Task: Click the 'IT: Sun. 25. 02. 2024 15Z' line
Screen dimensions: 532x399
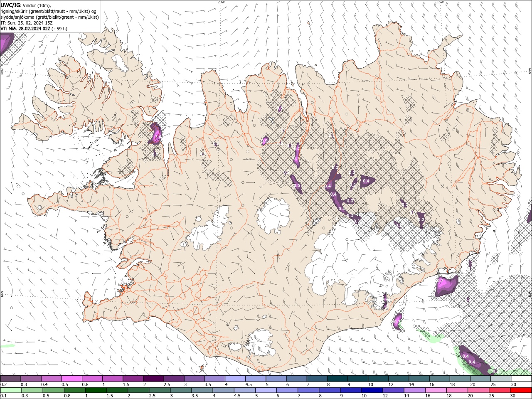Action: [27, 23]
